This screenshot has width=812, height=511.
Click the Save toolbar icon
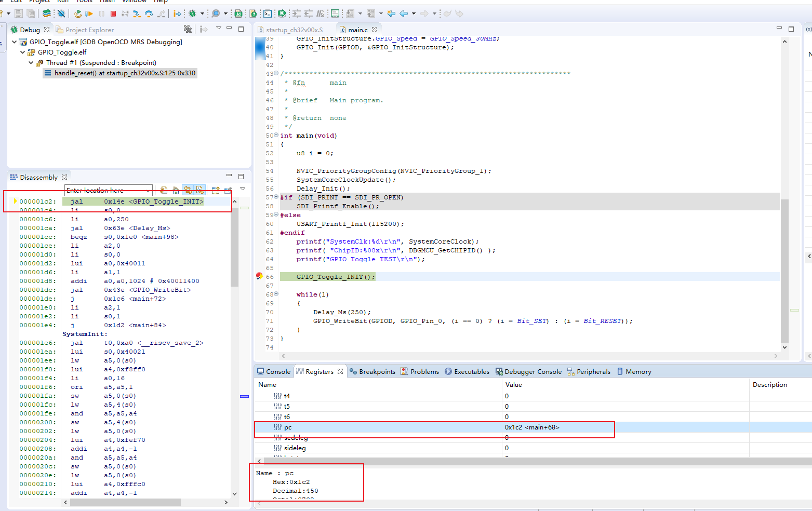[19, 14]
